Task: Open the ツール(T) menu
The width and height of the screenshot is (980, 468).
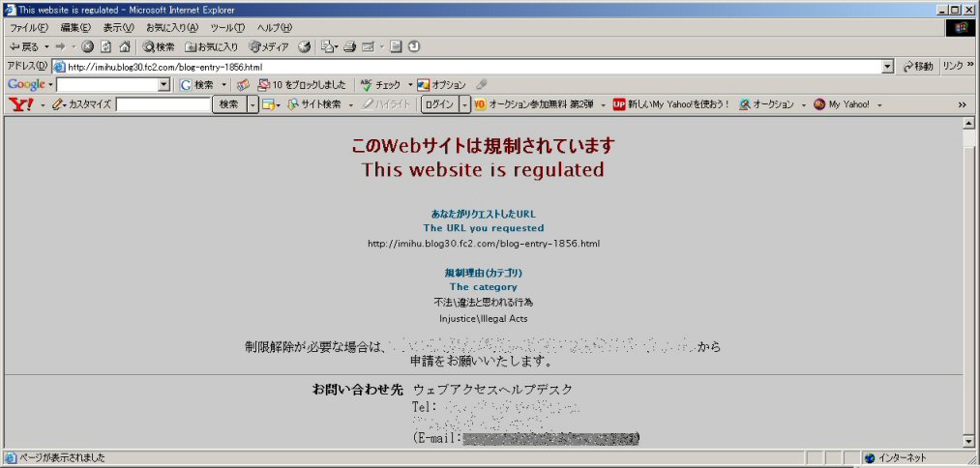Action: [227, 27]
